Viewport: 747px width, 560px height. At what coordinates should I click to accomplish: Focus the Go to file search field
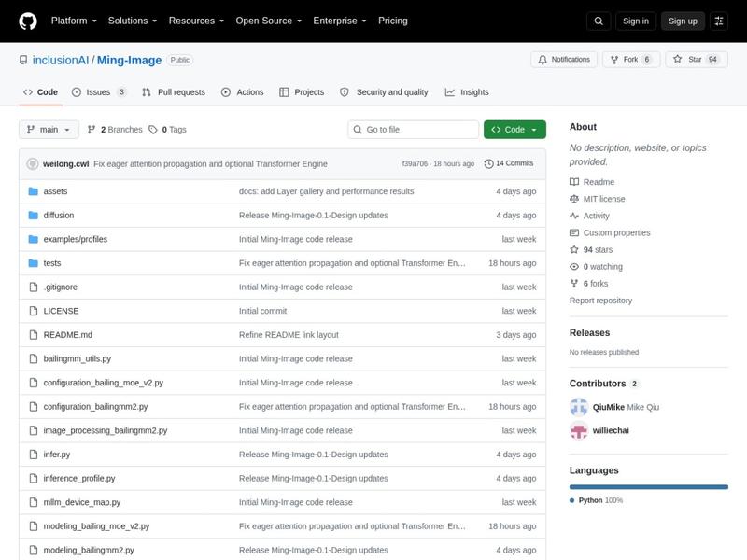click(x=413, y=130)
